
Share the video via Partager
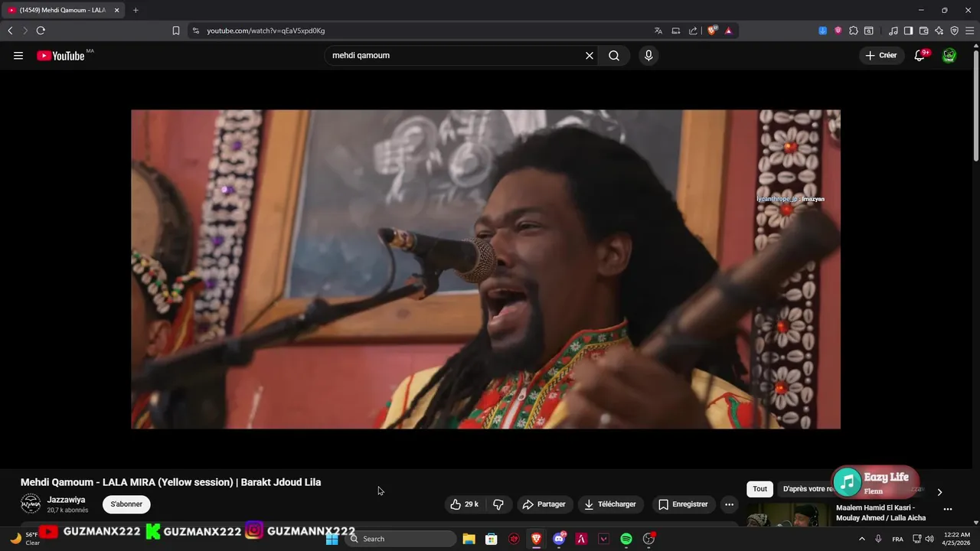tap(544, 504)
